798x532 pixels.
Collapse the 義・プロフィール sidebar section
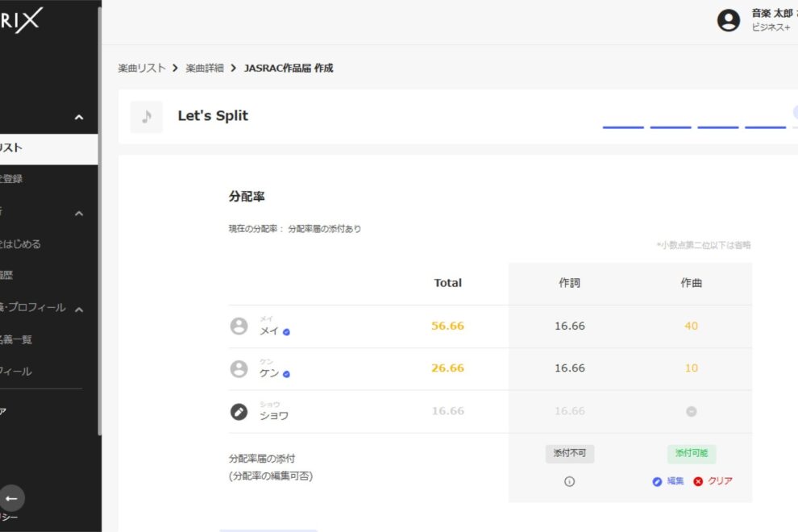pos(79,309)
